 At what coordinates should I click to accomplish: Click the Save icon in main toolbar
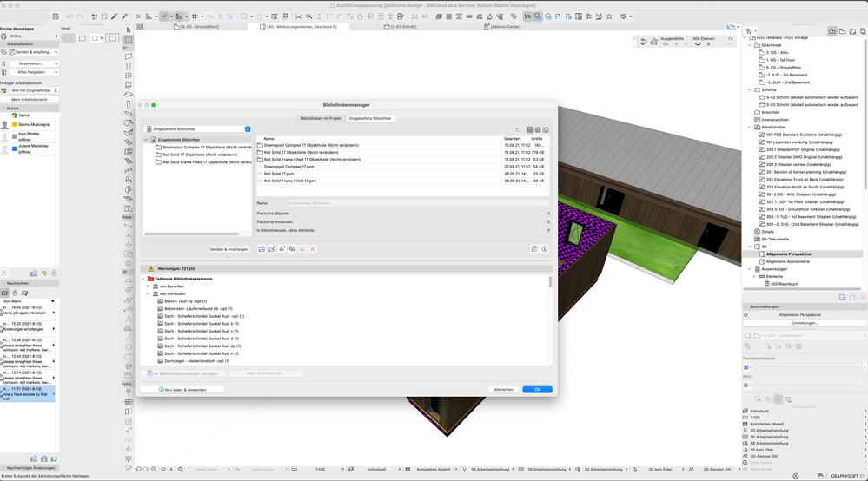point(56,16)
